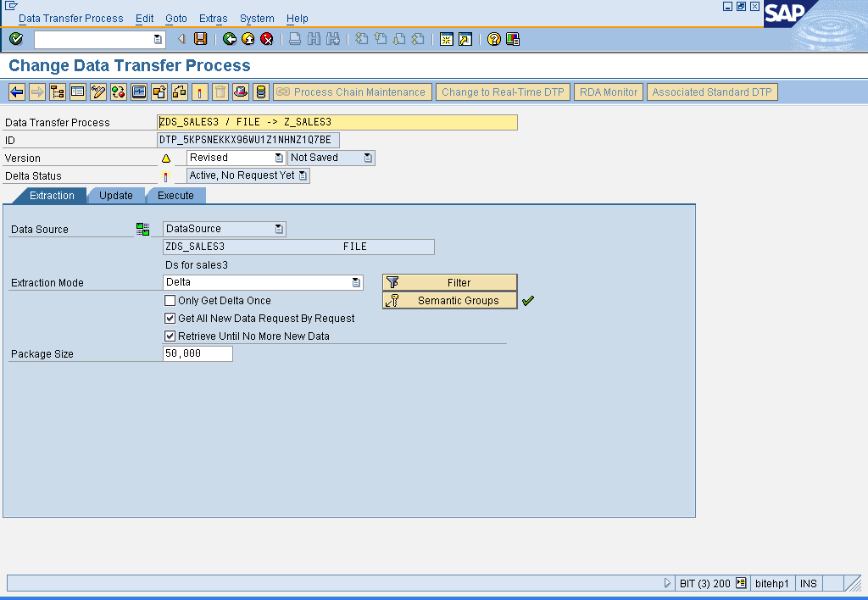Click the Data Source type icon beside label
The height and width of the screenshot is (600, 868).
tap(142, 229)
